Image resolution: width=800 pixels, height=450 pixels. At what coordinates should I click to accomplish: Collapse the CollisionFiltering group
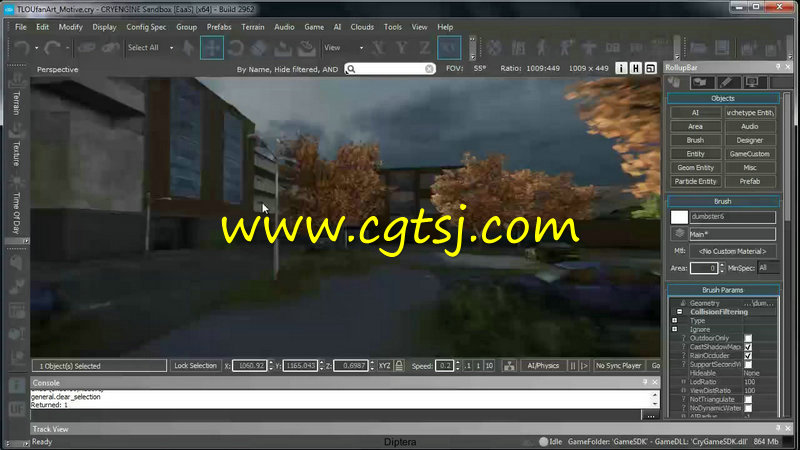click(680, 312)
